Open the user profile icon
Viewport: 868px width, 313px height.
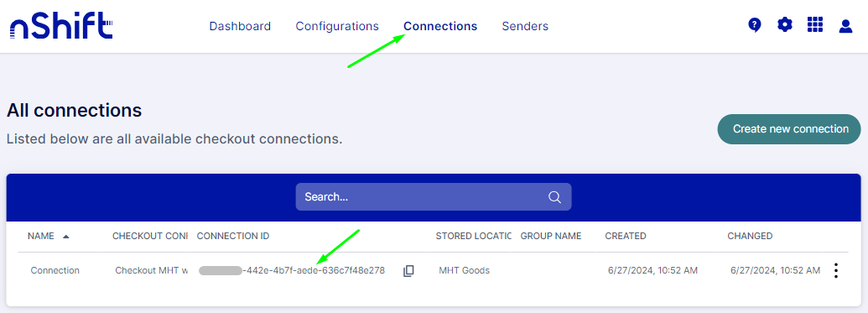[845, 25]
